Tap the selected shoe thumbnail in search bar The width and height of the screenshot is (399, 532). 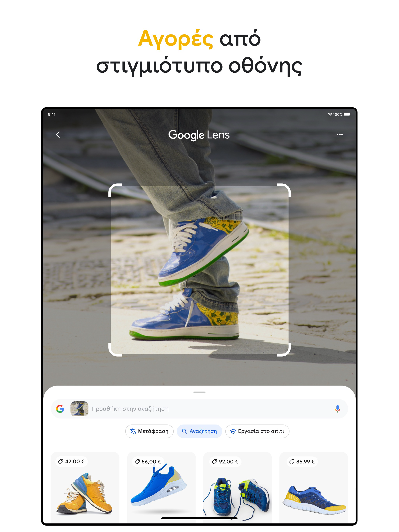pyautogui.click(x=79, y=408)
